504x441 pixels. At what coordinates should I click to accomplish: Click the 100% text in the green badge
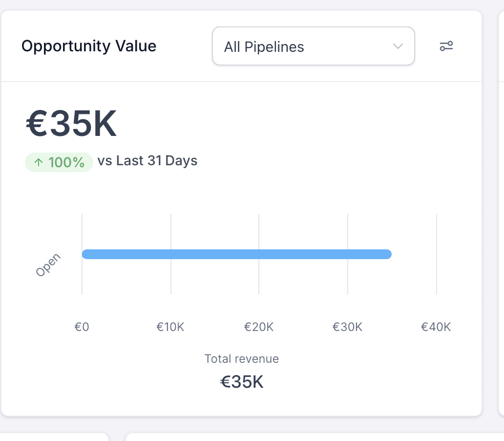tap(66, 162)
